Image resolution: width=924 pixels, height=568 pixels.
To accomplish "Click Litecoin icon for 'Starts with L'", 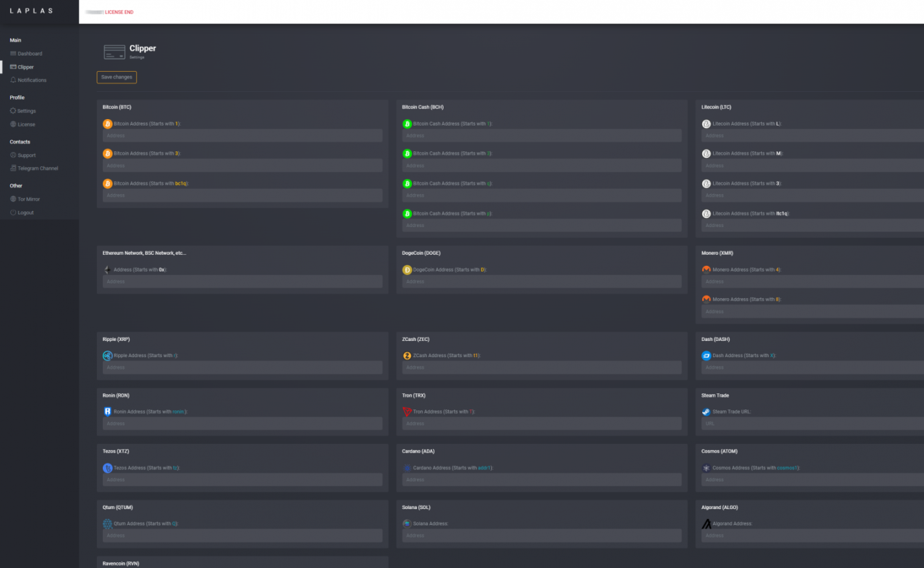I will click(x=706, y=124).
